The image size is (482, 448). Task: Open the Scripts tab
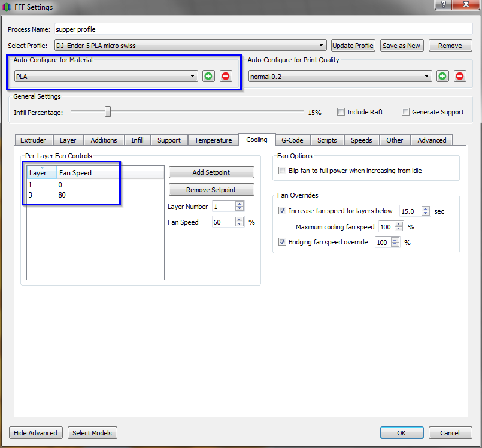(327, 140)
